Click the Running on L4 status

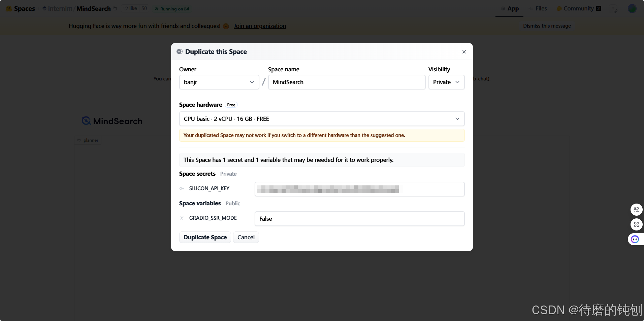[x=172, y=9]
